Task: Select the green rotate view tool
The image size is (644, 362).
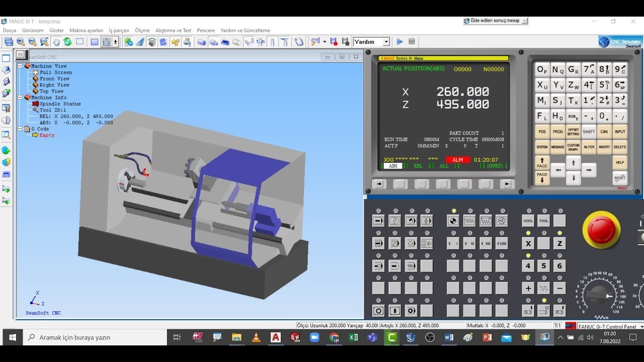Action: (x=67, y=42)
